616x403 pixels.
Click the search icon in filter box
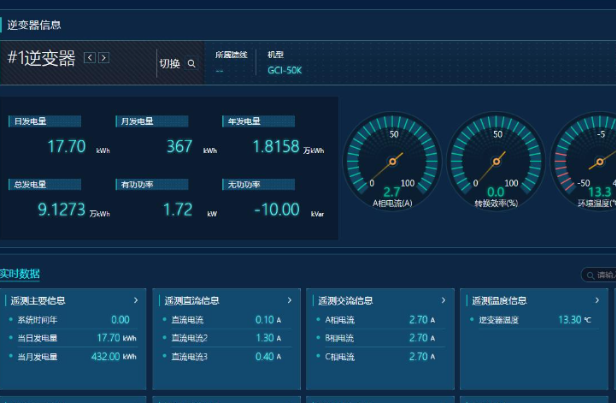[x=589, y=275]
